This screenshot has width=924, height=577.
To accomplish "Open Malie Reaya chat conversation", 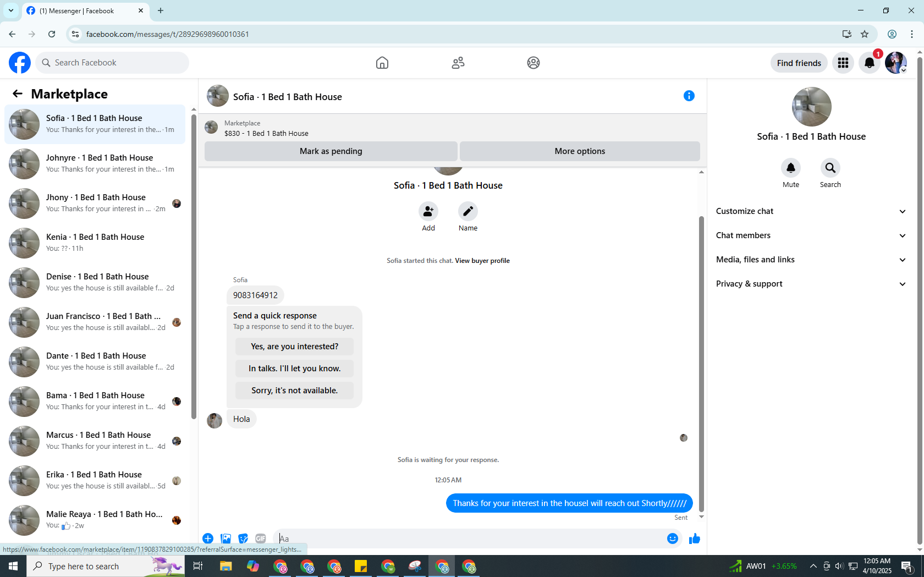I will (95, 520).
